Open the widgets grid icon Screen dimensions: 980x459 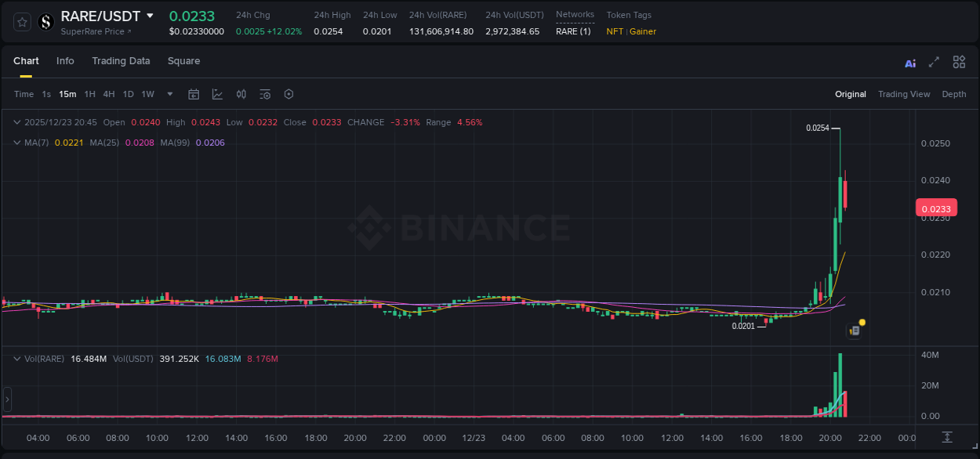click(959, 62)
